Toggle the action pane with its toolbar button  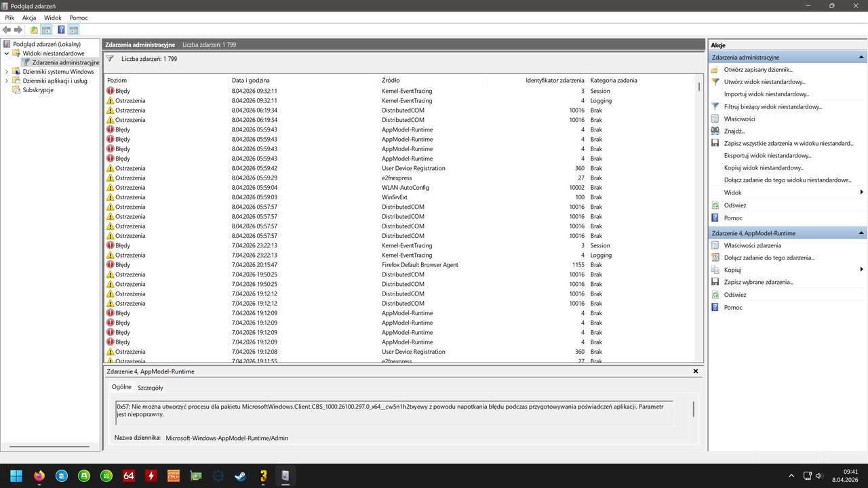73,30
